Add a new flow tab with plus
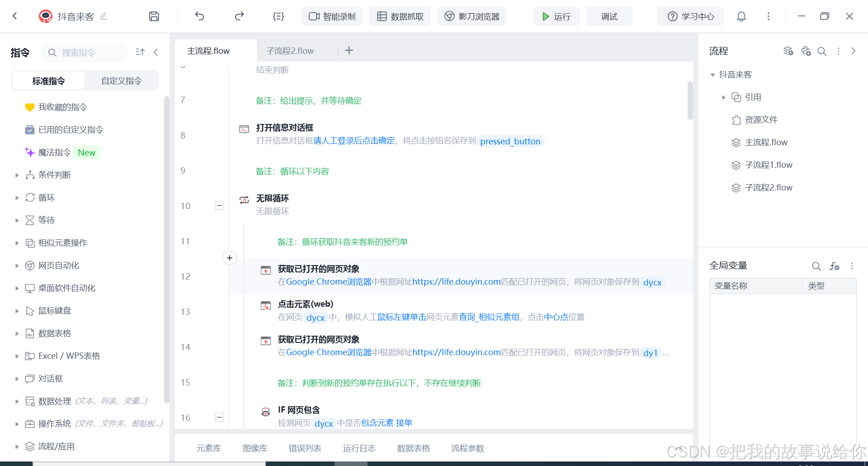This screenshot has width=868, height=466. click(x=349, y=50)
